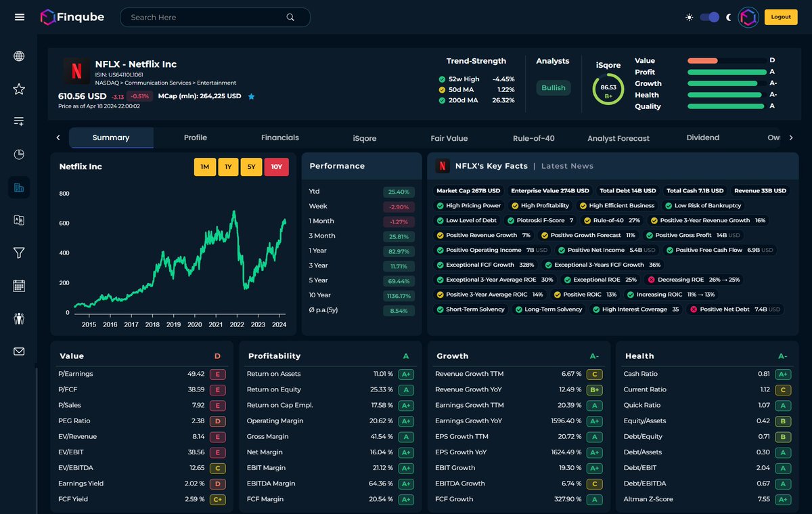The width and height of the screenshot is (812, 514).
Task: Click the Revenue Growth YoY B+ badge
Action: coord(595,389)
